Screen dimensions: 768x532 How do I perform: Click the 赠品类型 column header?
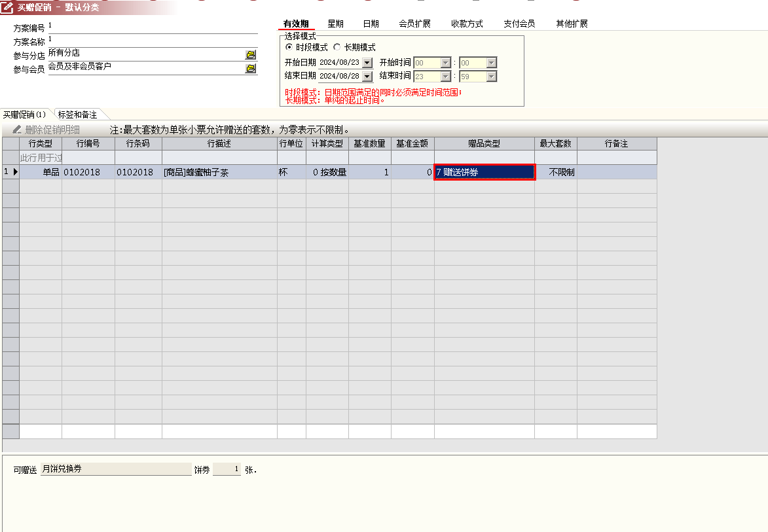point(485,143)
